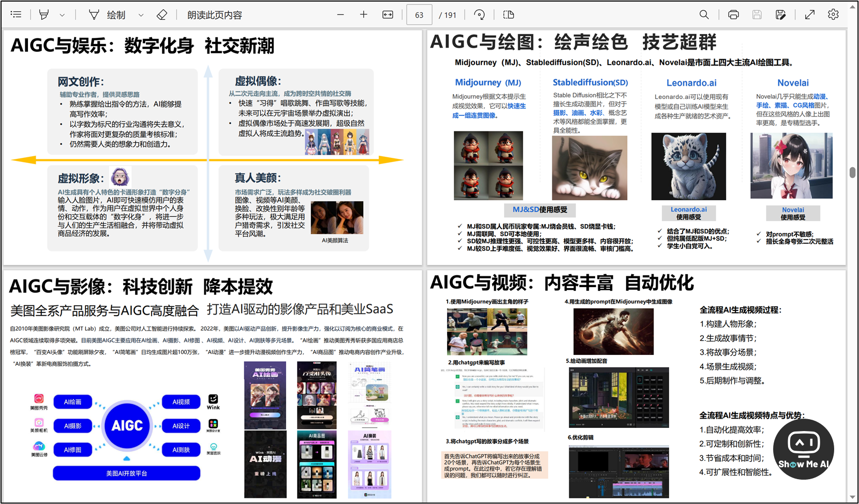Click the page number field showing 63

tap(420, 15)
